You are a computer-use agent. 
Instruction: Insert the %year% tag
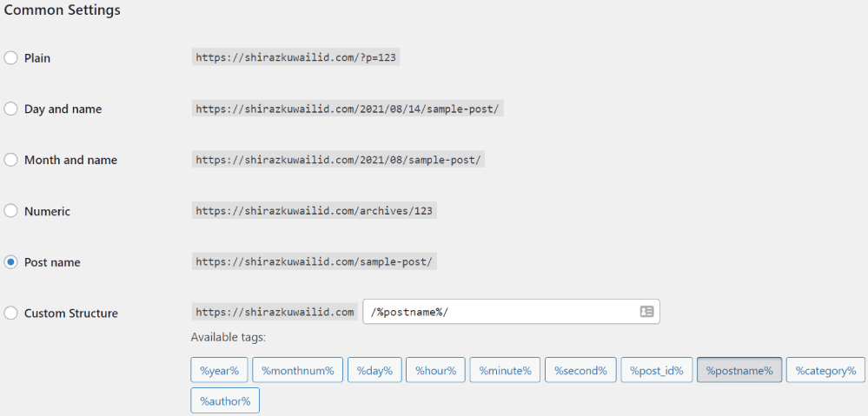point(219,370)
